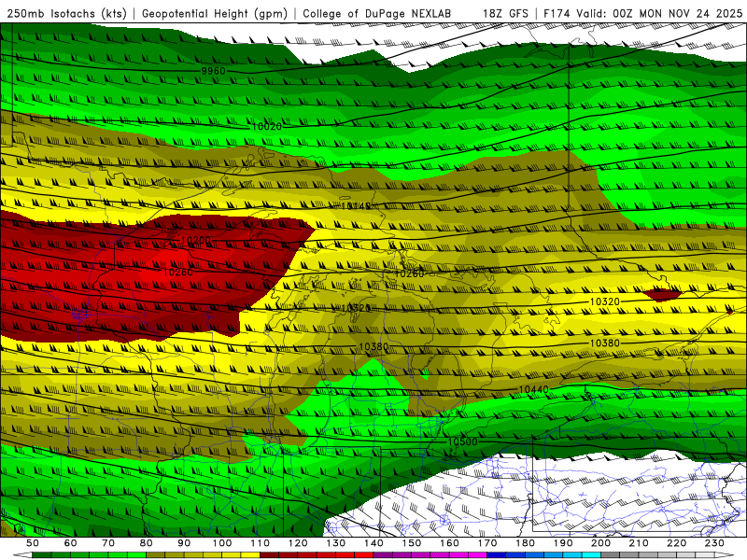Screen dimensions: 747x560
Task: Click the 70 kt color bar label
Action: click(108, 543)
